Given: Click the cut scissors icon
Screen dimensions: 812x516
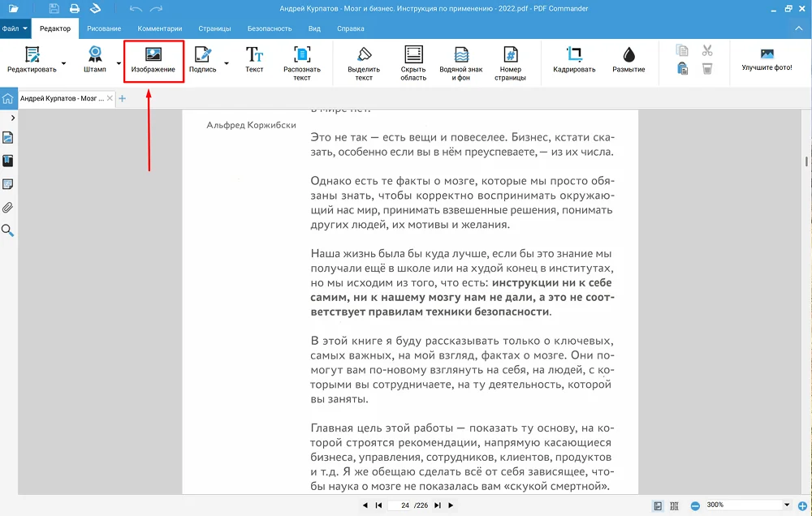Looking at the screenshot, I should tap(707, 50).
